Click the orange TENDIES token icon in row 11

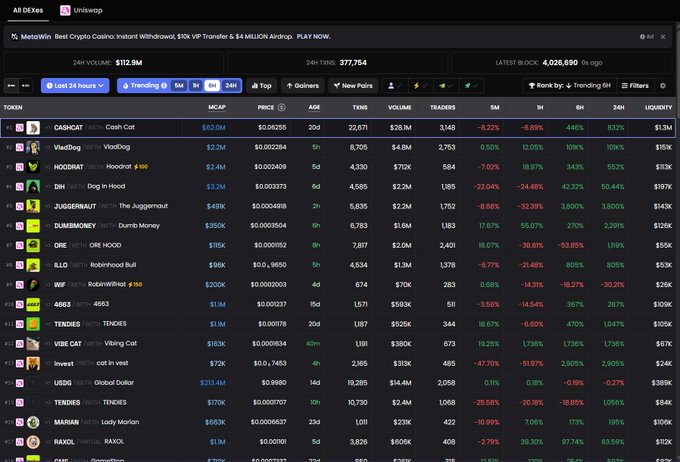coord(33,324)
